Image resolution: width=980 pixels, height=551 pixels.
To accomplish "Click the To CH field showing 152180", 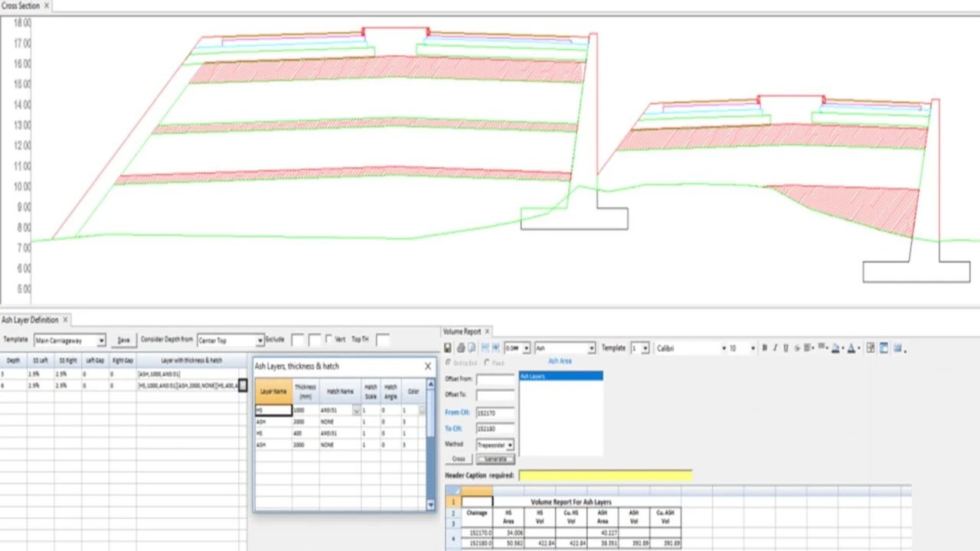I will click(x=495, y=429).
